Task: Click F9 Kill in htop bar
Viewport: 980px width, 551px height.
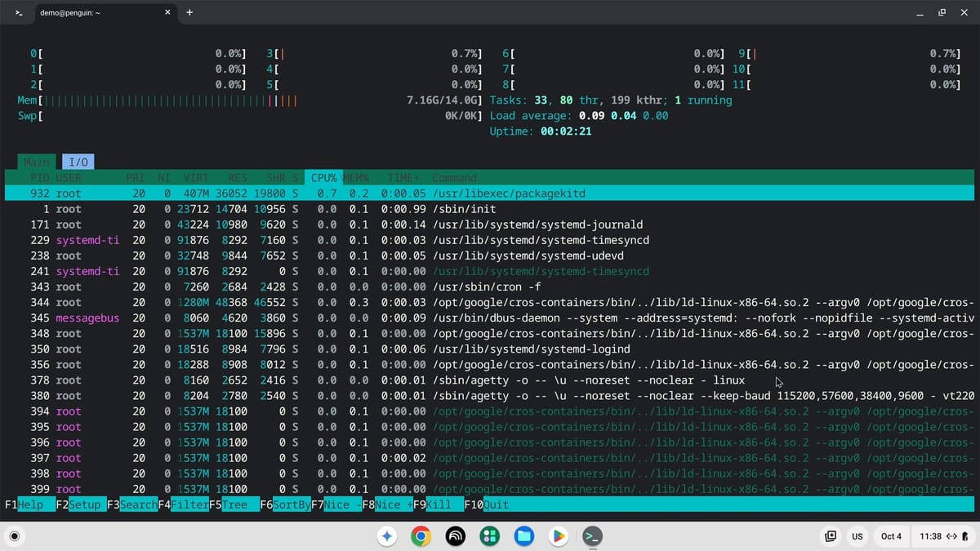Action: [439, 504]
